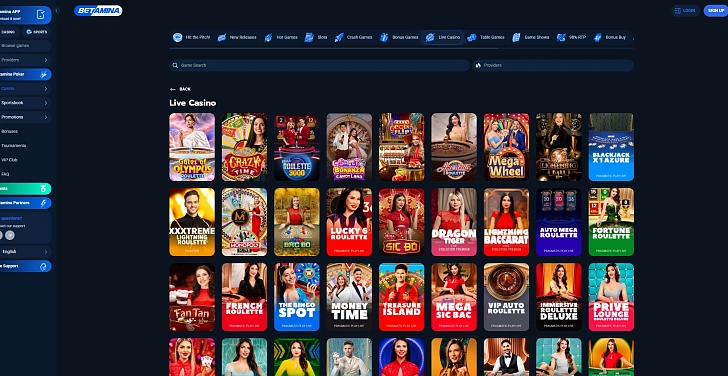Click the 98% RTP percent icon
The image size is (728, 376).
coord(561,37)
